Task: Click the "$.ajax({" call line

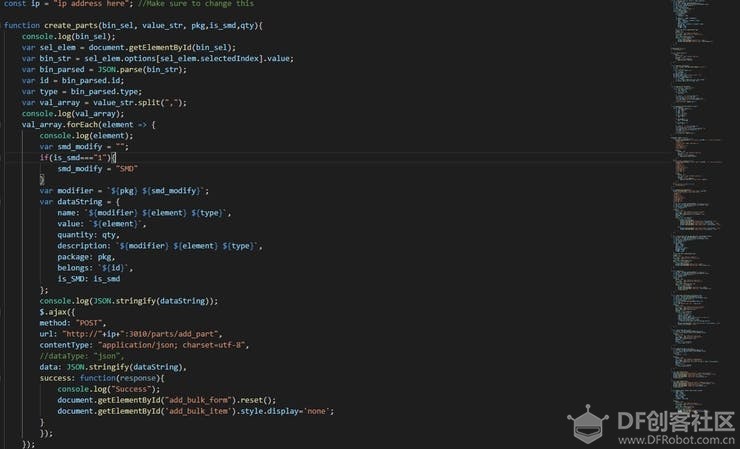Action: (57, 312)
